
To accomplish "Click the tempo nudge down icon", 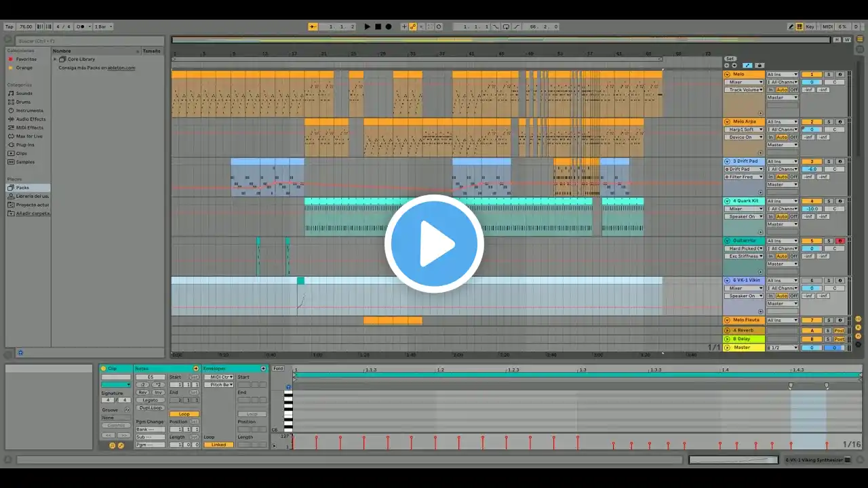I will click(40, 26).
